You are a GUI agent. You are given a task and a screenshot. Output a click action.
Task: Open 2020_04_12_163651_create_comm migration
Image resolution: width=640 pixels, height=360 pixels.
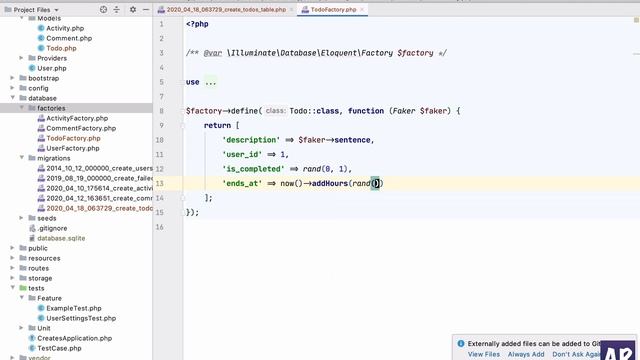pos(99,198)
